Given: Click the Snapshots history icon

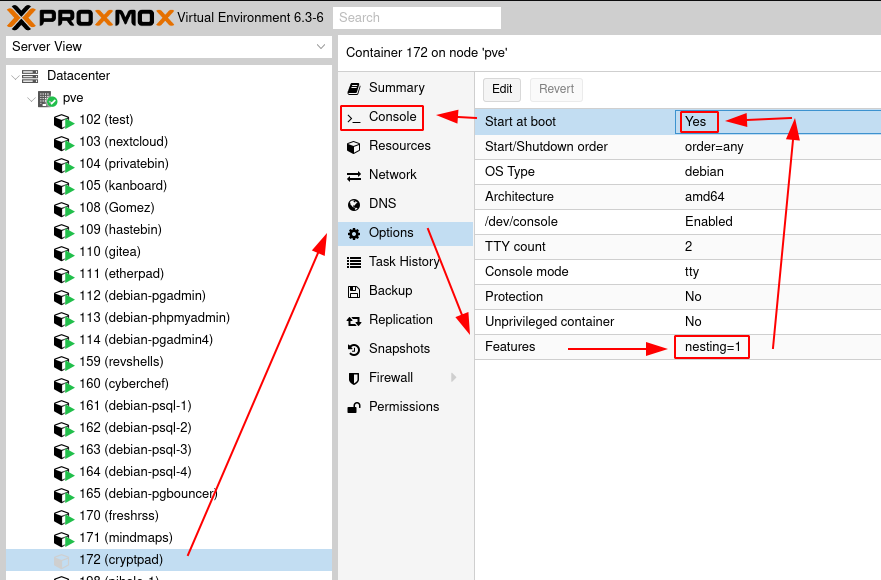Looking at the screenshot, I should click(x=353, y=350).
